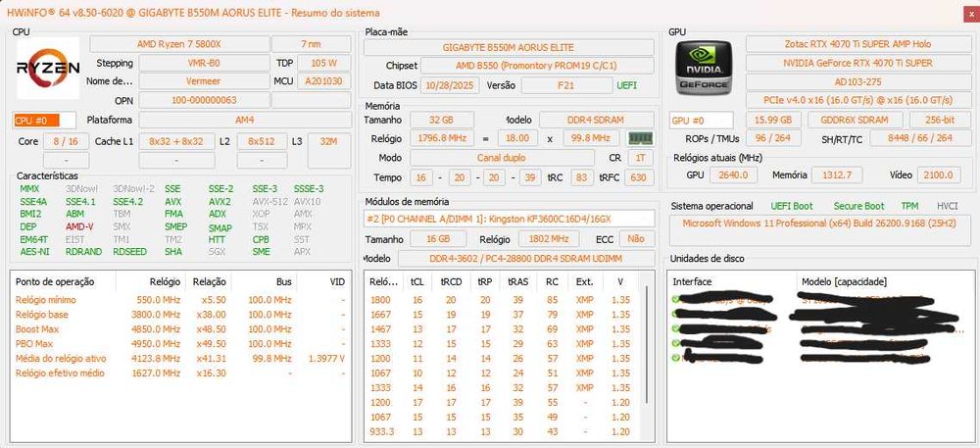Screen dimensions: 980x448
Task: Click the GIGABYTE B550M AORUS ELITE motherboard field
Action: click(509, 47)
